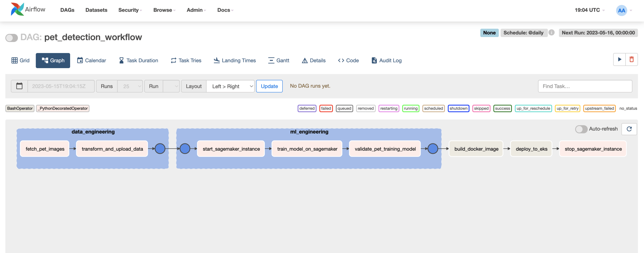The image size is (644, 253).
Task: Click the calendar date picker icon
Action: point(19,86)
